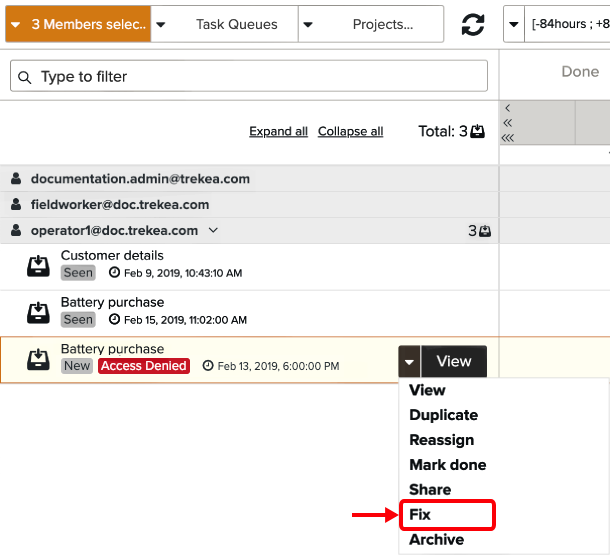Select Fix from the context menu
This screenshot has width=610, height=555.
[420, 515]
